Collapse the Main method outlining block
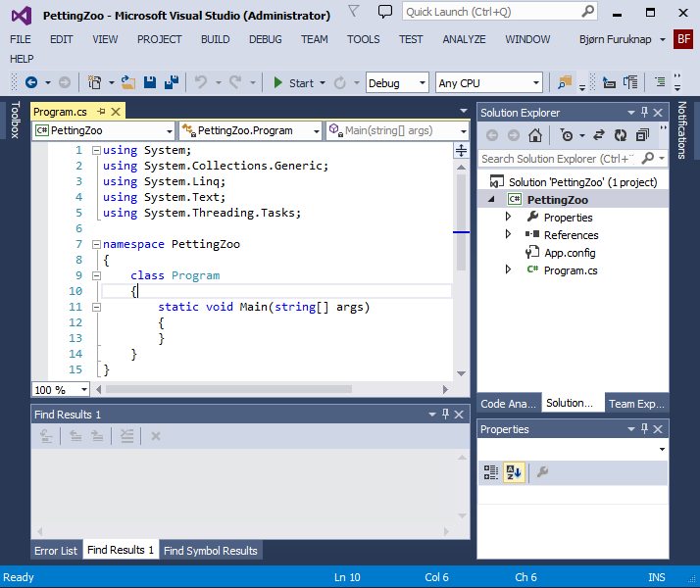This screenshot has height=588, width=700. (x=96, y=307)
